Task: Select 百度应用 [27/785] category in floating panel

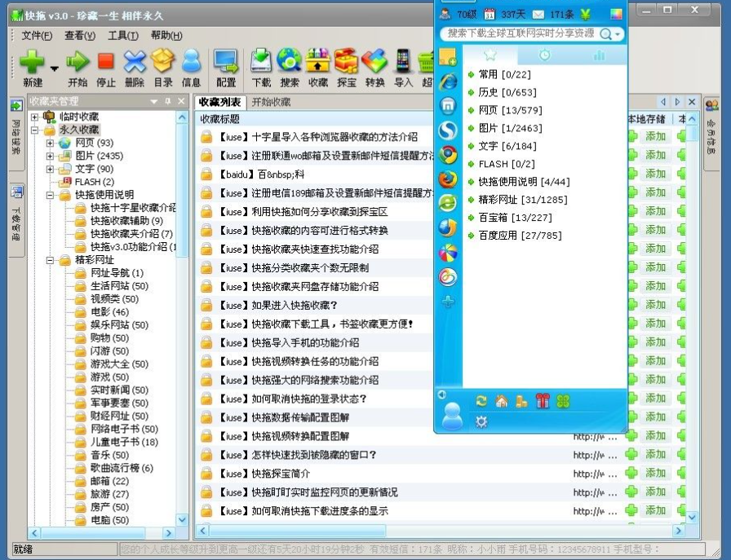Action: coord(520,236)
